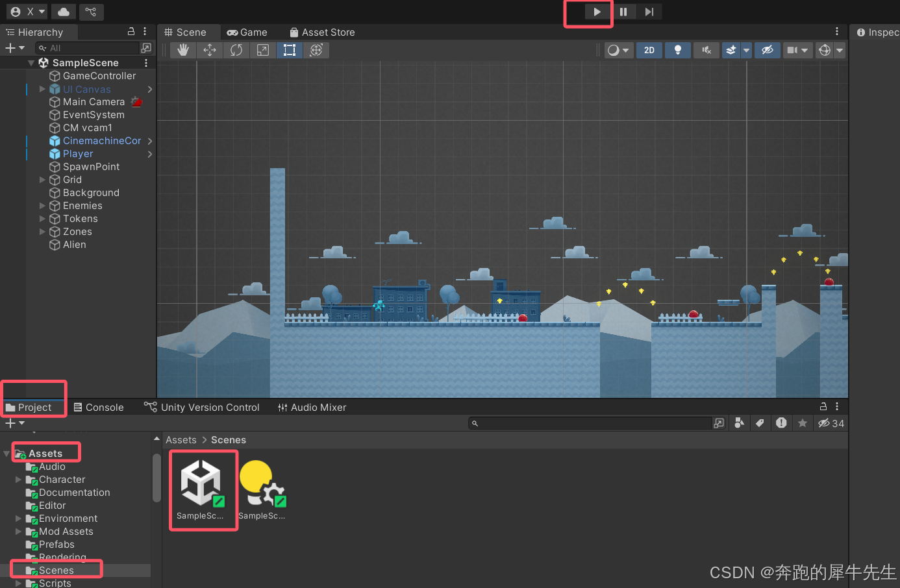Open the scene draw mode dropdown
This screenshot has width=900, height=588.
pos(618,50)
